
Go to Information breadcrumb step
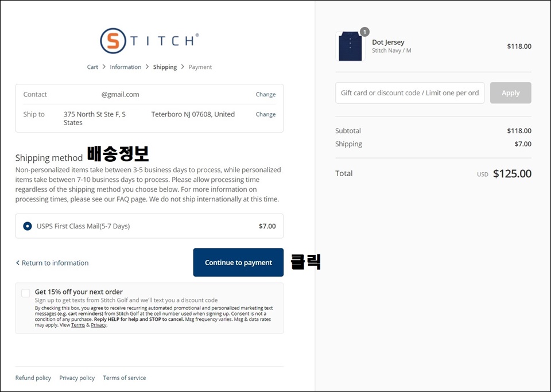point(126,67)
